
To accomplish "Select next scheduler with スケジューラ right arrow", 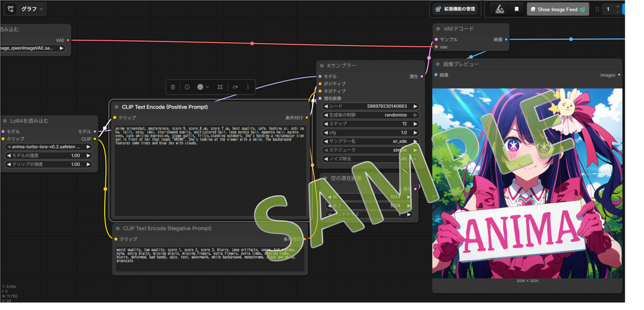I will click(415, 150).
